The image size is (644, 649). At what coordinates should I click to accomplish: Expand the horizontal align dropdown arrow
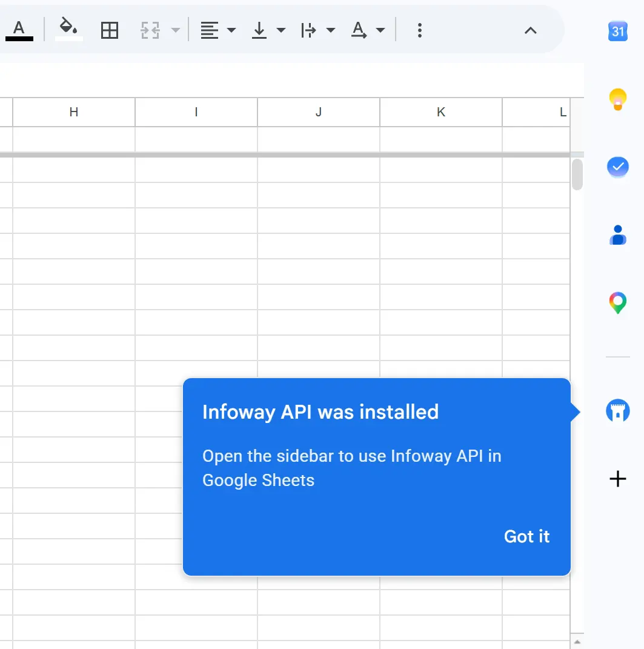pyautogui.click(x=231, y=30)
